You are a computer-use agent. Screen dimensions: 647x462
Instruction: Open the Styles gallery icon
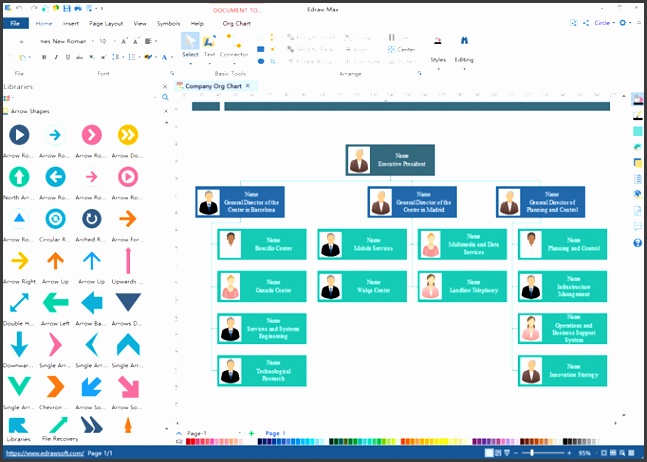pos(438,41)
